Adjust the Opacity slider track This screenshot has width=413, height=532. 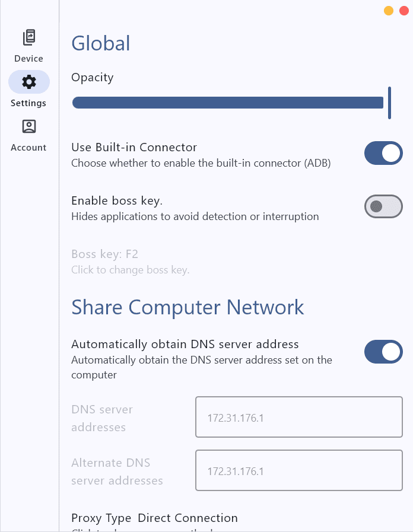227,103
